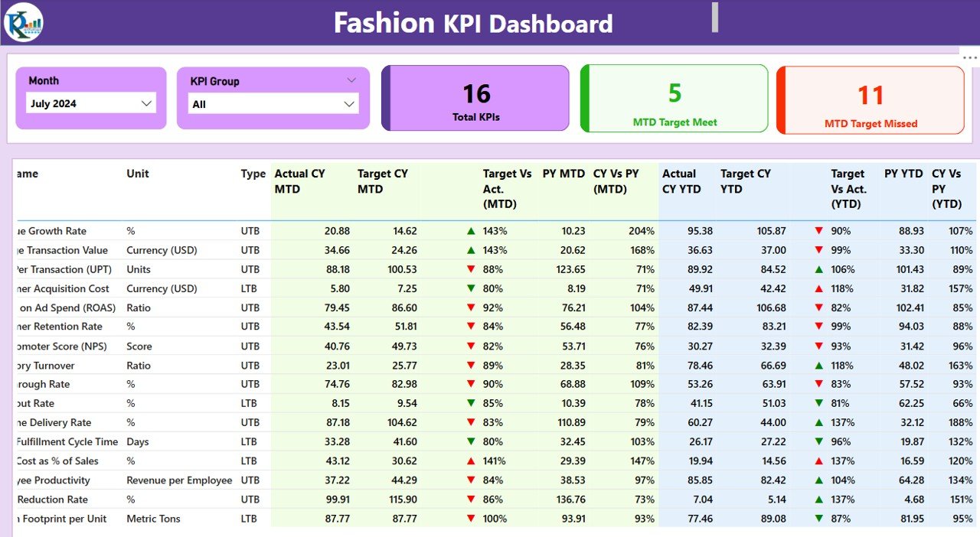Click green down arrow next to 7.25
This screenshot has height=537, width=980.
click(471, 288)
